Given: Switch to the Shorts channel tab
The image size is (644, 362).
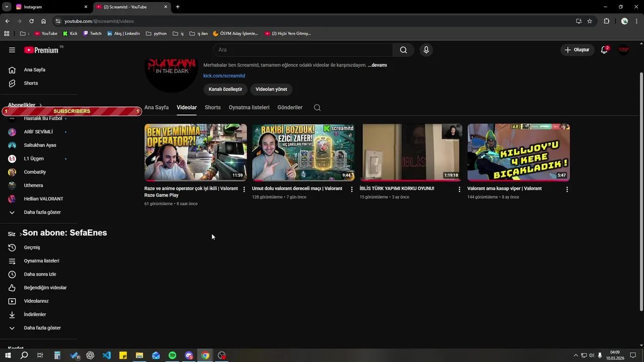Looking at the screenshot, I should [213, 108].
